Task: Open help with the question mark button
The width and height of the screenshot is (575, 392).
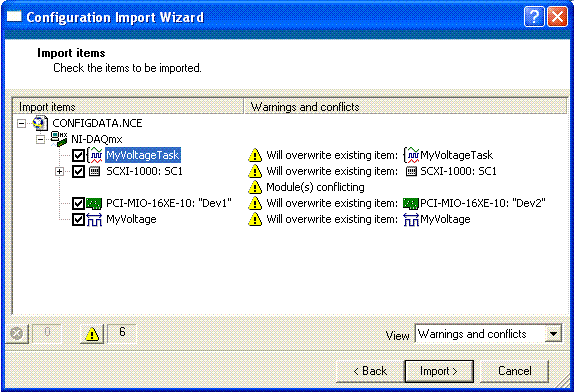Action: tap(534, 17)
